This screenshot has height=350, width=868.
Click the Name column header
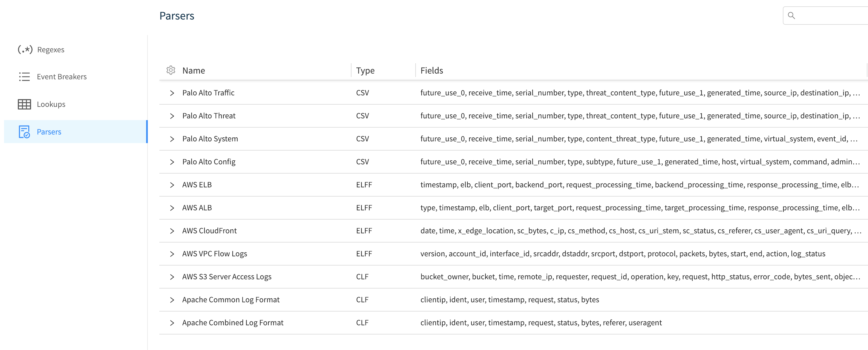coord(194,70)
